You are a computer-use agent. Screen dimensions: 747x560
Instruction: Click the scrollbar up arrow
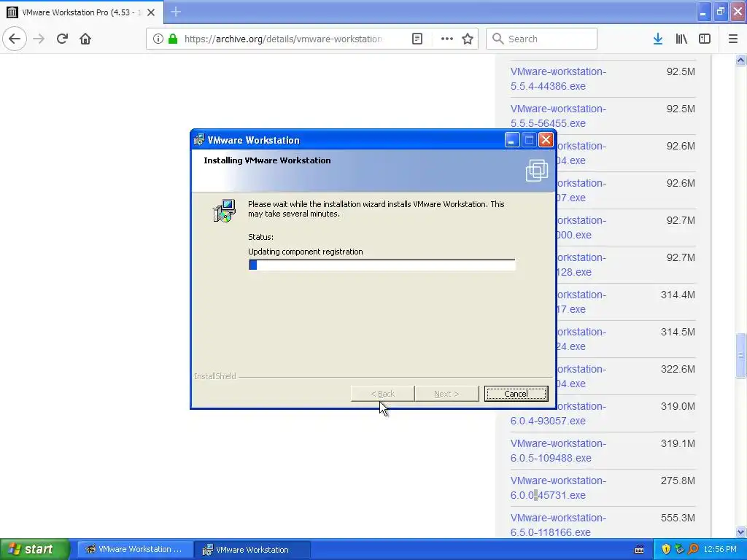coord(740,60)
